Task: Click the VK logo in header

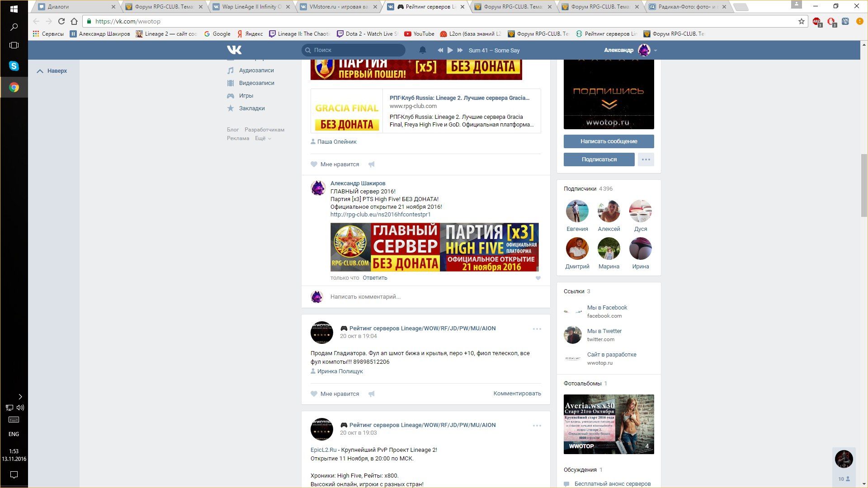Action: click(234, 50)
